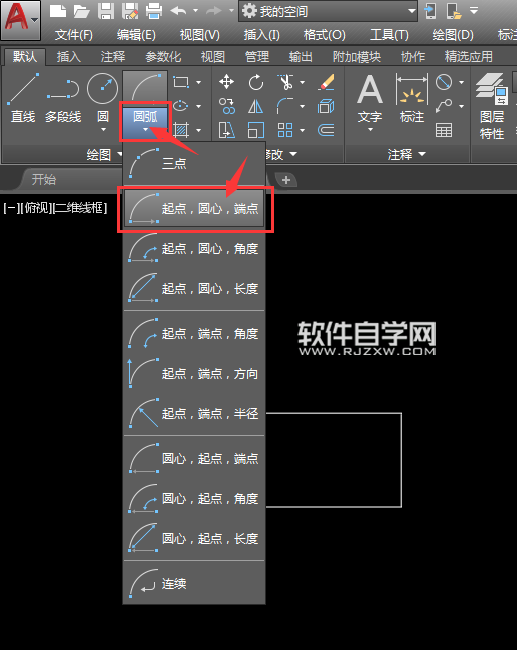Viewport: 517px width, 650px height.
Task: Select the Fillet tool icon
Action: [285, 106]
